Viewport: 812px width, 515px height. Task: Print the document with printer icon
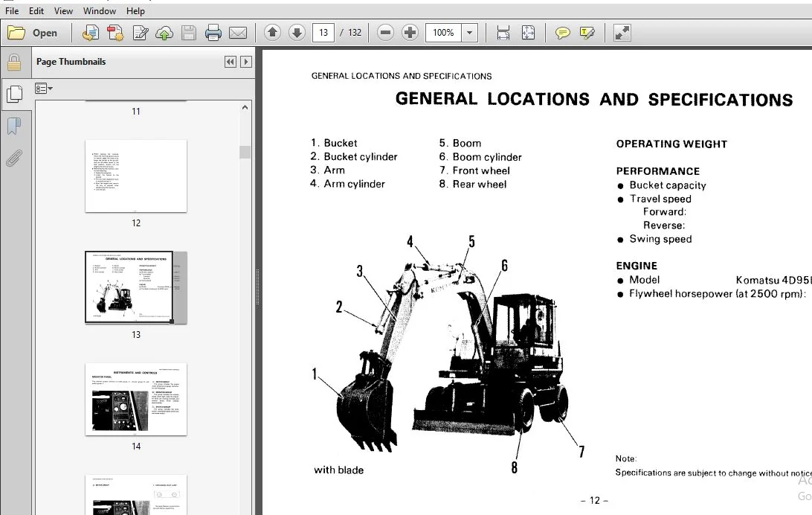coord(213,33)
